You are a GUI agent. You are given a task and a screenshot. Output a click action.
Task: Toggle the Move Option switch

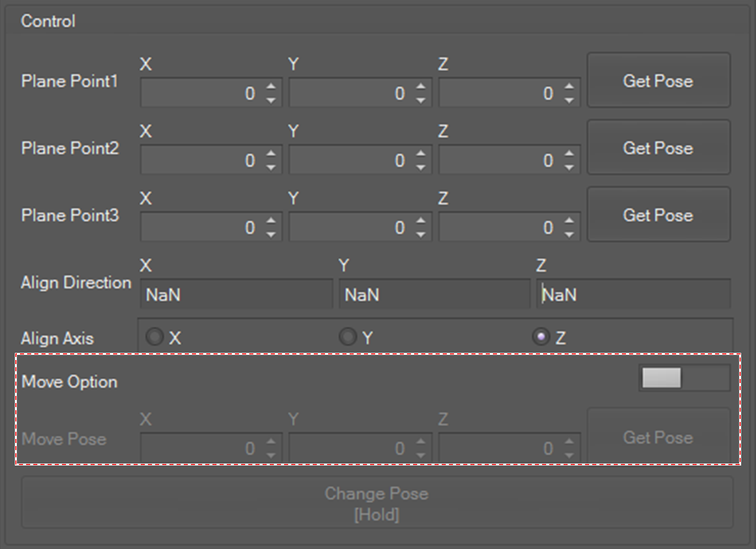click(x=684, y=378)
